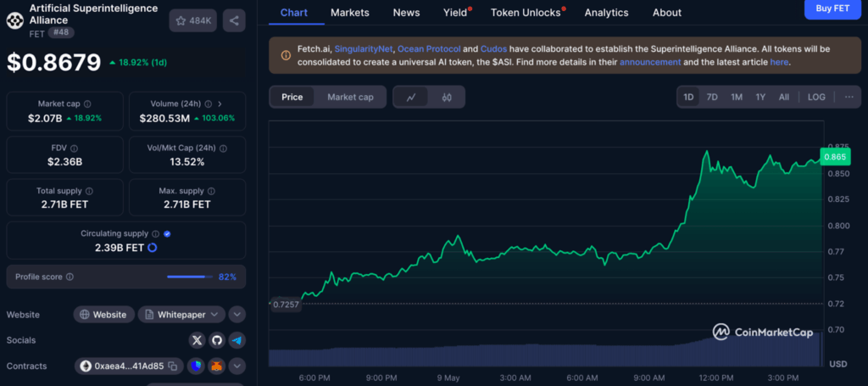The height and width of the screenshot is (386, 868).
Task: Click the 2.39B FET circulating value
Action: coord(120,248)
